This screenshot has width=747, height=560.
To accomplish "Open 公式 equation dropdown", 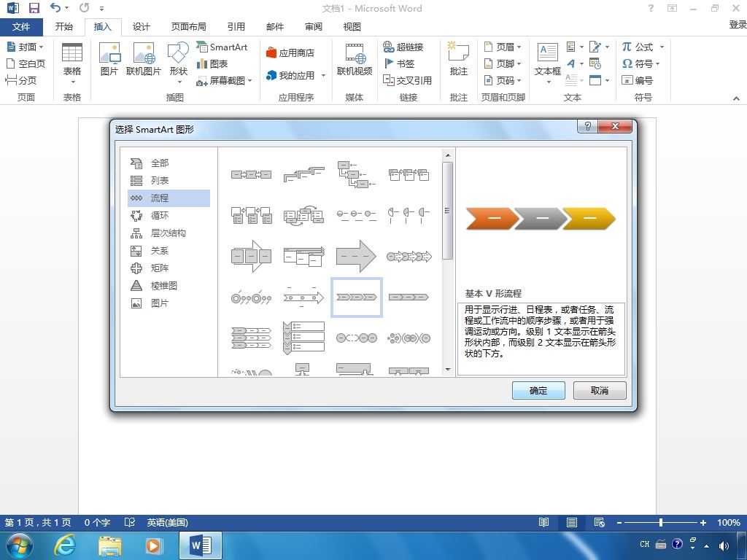I will tap(643, 47).
